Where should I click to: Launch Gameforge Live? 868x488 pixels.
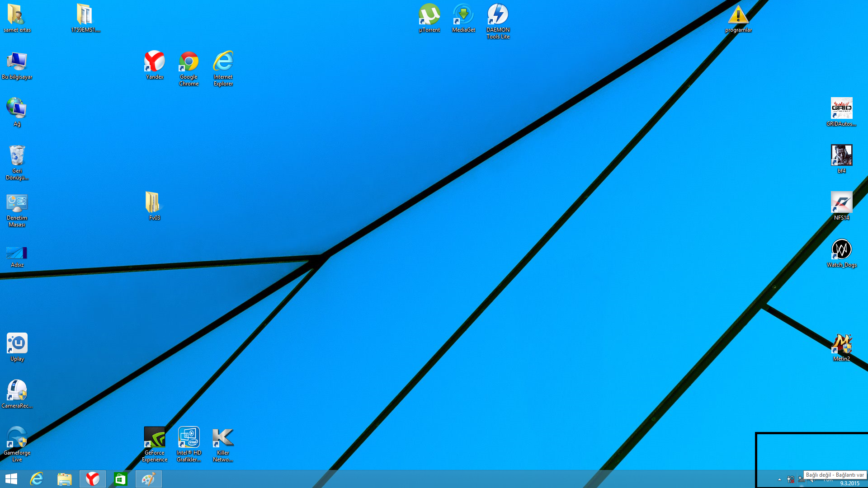[x=17, y=444]
